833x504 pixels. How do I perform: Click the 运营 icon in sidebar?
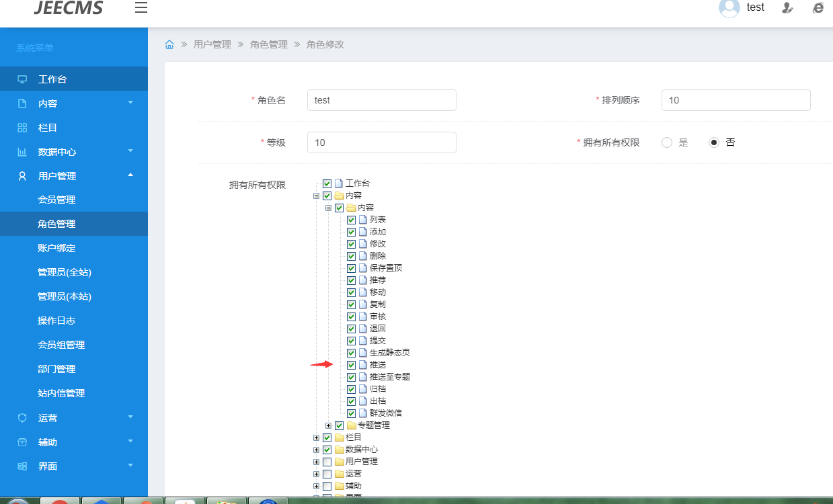pos(22,418)
